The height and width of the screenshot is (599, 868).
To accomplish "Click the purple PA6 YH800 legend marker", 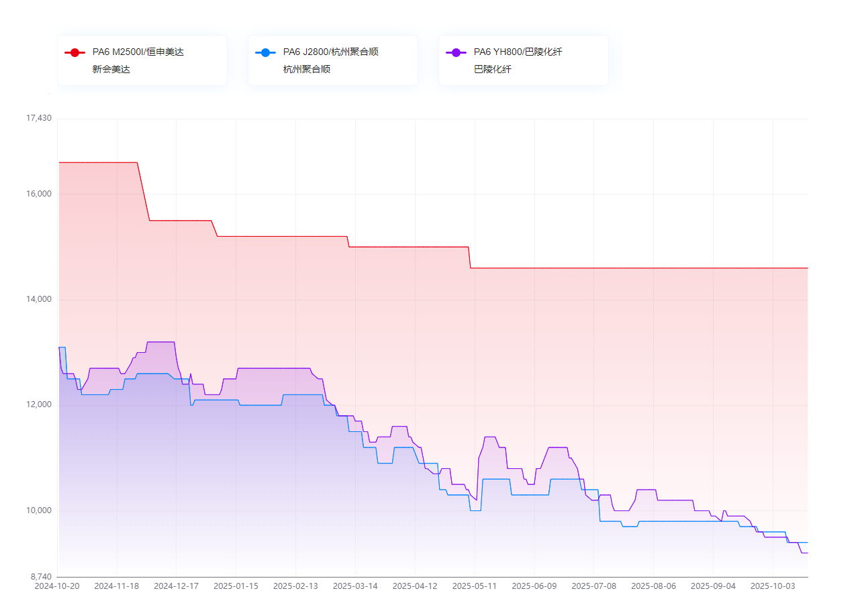I will point(456,52).
